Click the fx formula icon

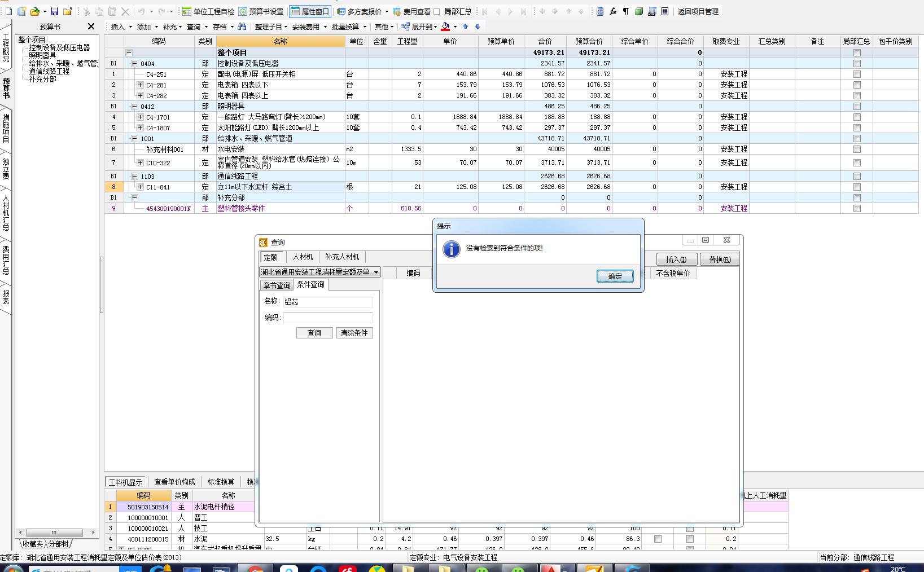pos(613,11)
